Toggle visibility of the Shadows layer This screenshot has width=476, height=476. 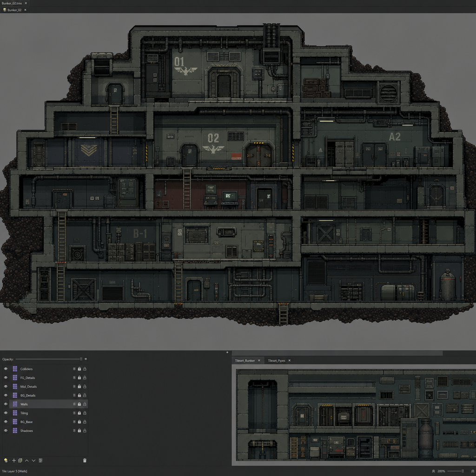(6, 430)
